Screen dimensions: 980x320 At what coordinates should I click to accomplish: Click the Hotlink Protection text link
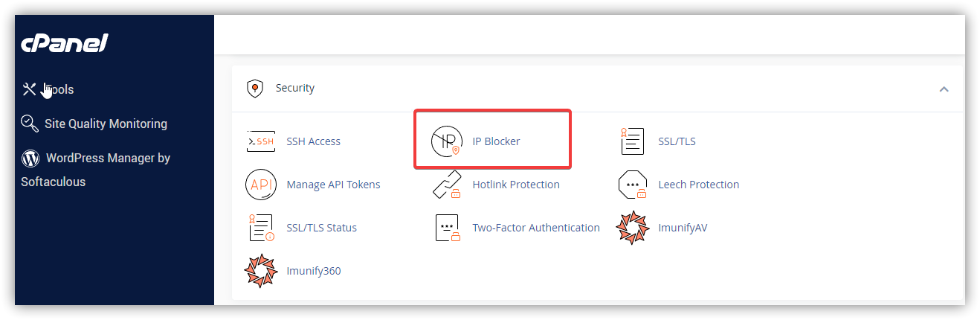pos(516,185)
